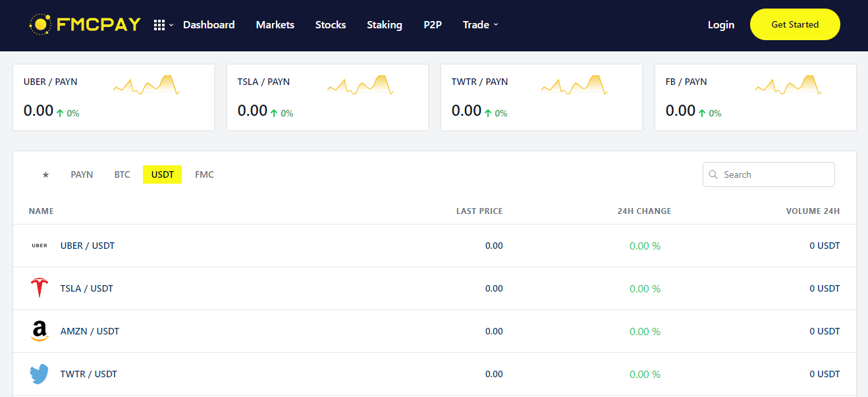Open the TSLA / PAYN sparkline card
Image resolution: width=868 pixels, height=397 pixels.
(x=328, y=97)
